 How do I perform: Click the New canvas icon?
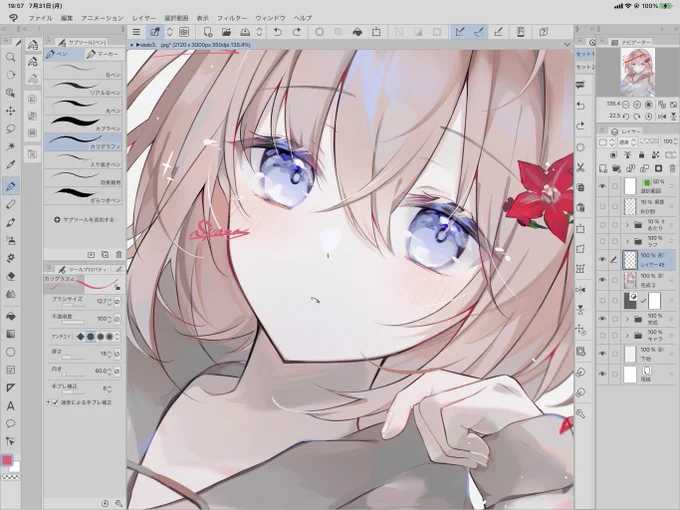pyautogui.click(x=208, y=32)
